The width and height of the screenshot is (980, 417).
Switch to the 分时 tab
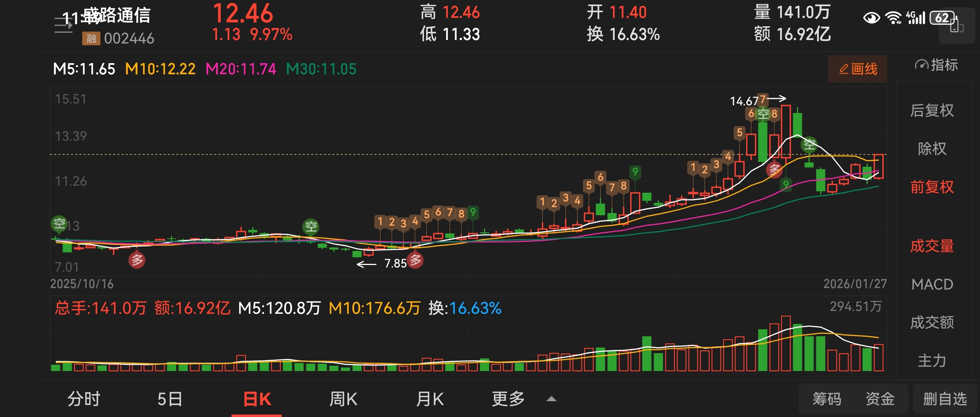tap(84, 399)
